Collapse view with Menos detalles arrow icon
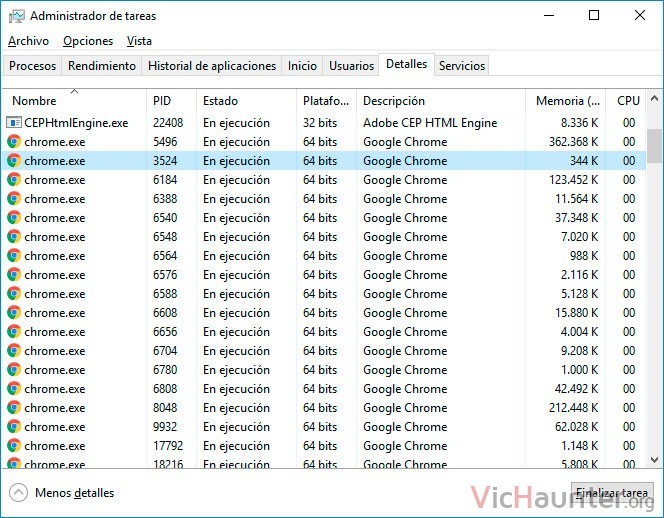Image resolution: width=664 pixels, height=518 pixels. click(18, 493)
